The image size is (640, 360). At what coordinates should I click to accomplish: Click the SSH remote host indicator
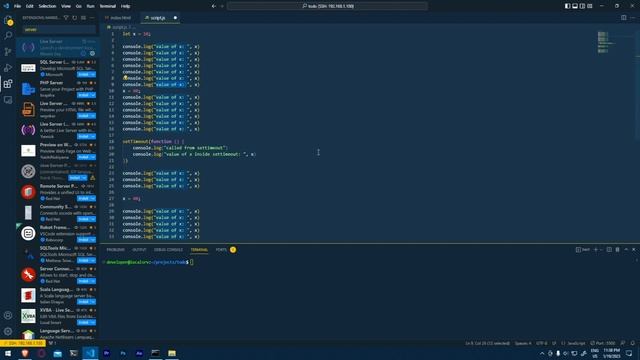coord(23,343)
